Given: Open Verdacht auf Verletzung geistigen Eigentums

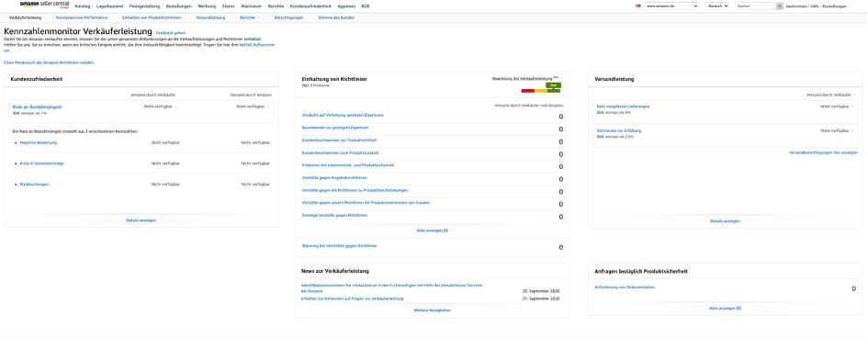Looking at the screenshot, I should [343, 115].
